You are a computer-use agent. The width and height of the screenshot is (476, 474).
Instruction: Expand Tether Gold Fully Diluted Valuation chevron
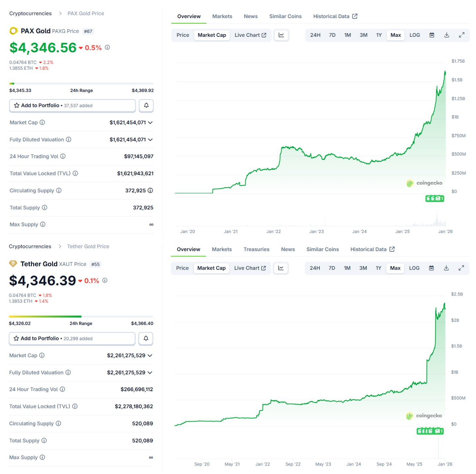(x=150, y=373)
